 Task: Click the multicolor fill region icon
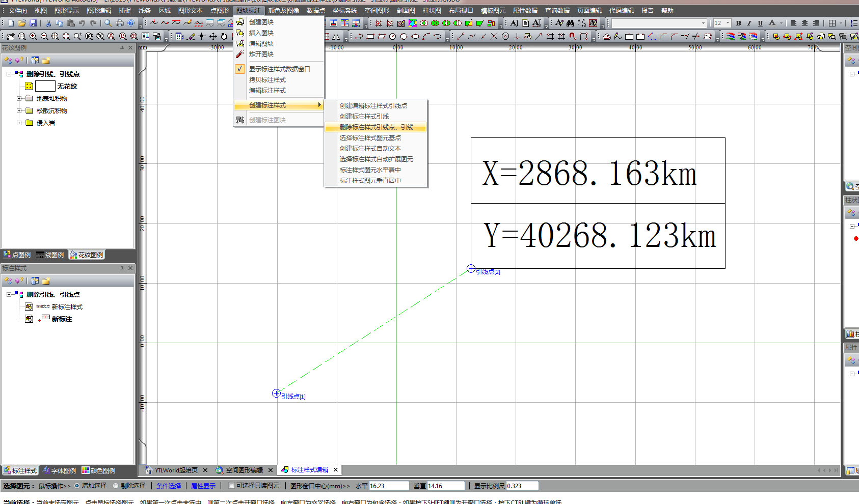(x=413, y=23)
